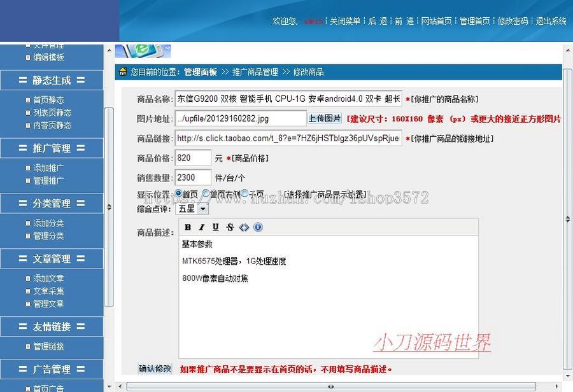Image resolution: width=573 pixels, height=392 pixels.
Task: Apply strikethrough in the description editor
Action: click(x=229, y=227)
